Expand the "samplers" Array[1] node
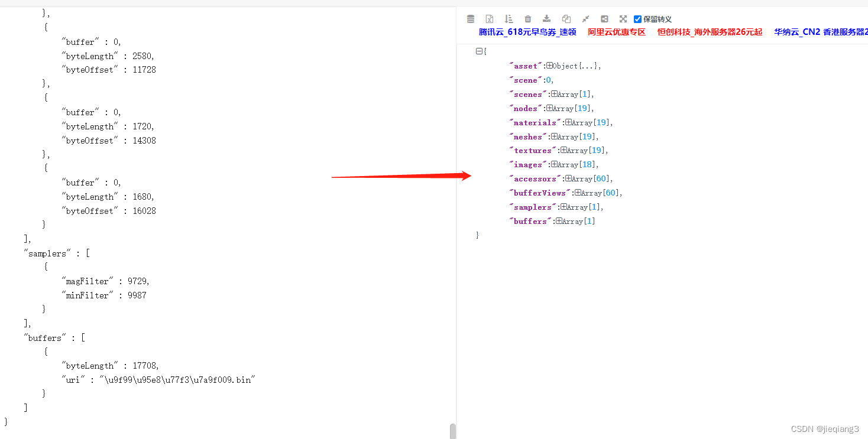 [x=563, y=207]
